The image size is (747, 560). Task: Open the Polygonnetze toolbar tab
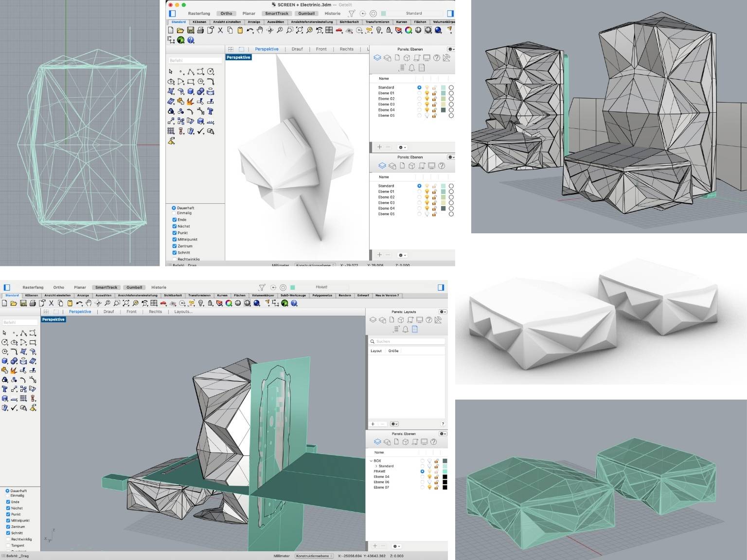pos(322,296)
